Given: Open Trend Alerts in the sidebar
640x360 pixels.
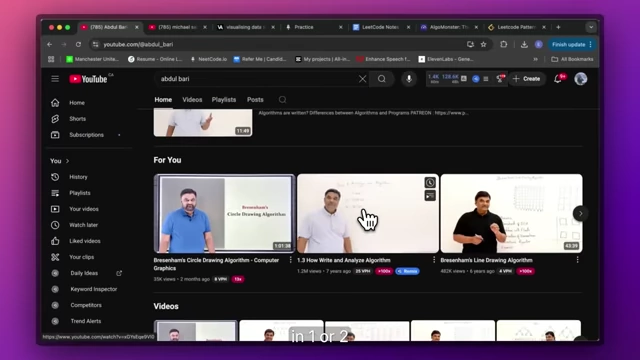Looking at the screenshot, I should (87, 321).
